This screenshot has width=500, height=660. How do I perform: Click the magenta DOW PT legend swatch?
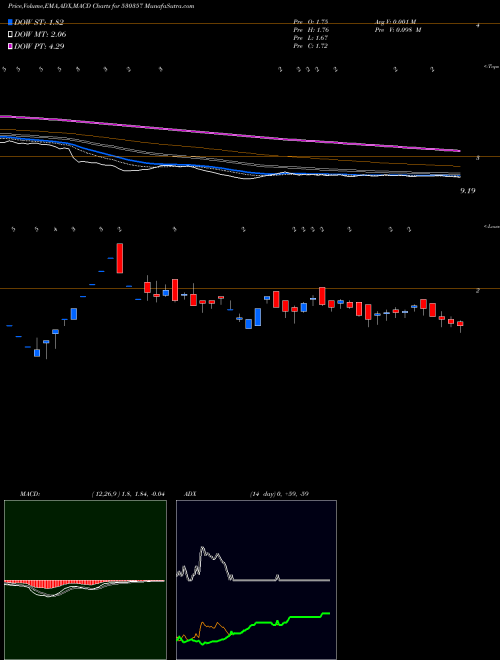(x=10, y=46)
